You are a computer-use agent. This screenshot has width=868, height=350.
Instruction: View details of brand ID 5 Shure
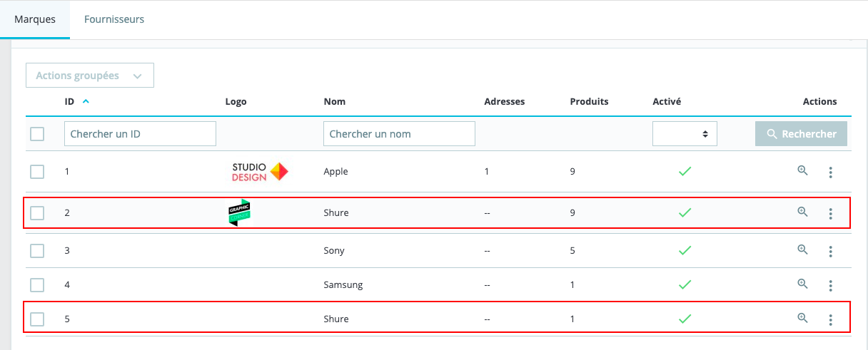point(802,318)
